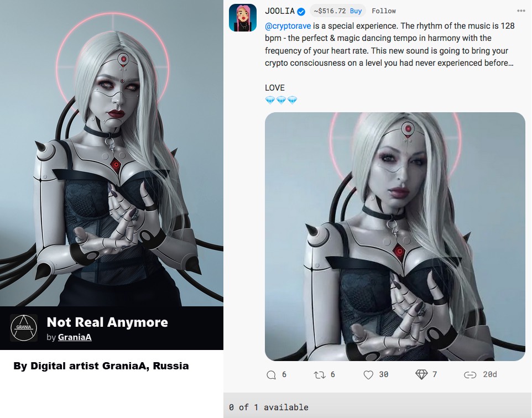This screenshot has width=532, height=418.
Task: Open the three-dot more options menu
Action: tap(521, 11)
